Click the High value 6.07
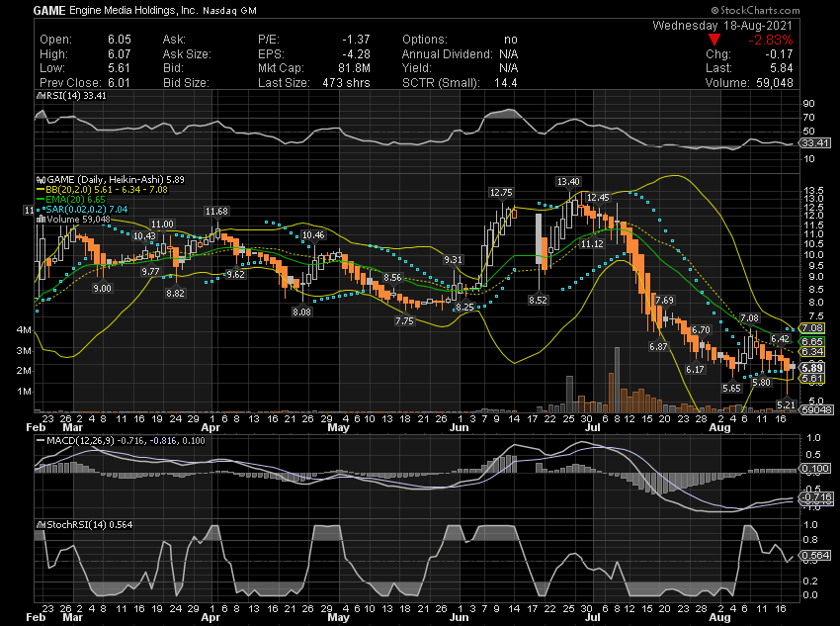 (119, 54)
